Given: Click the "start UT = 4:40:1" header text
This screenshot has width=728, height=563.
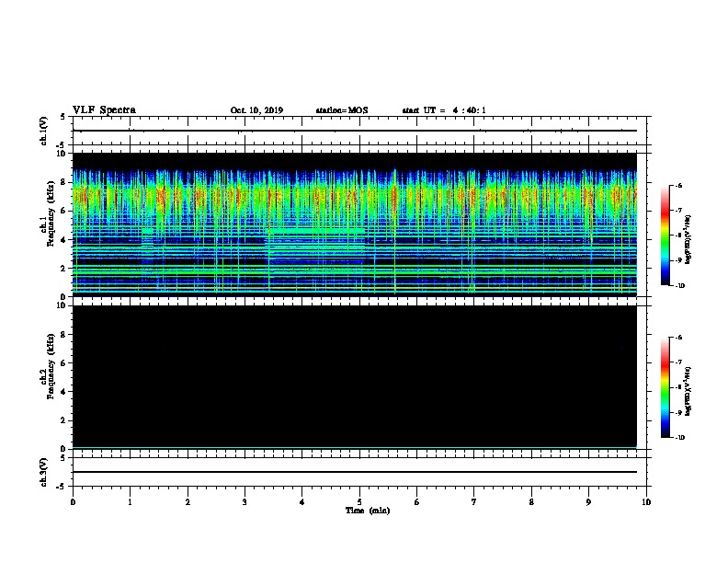Looking at the screenshot, I should pyautogui.click(x=444, y=110).
